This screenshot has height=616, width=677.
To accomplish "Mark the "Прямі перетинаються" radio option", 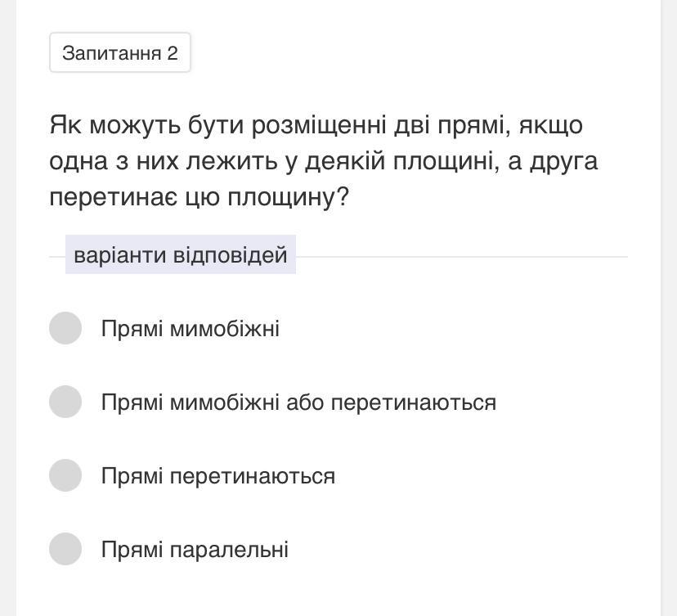I will [x=65, y=475].
